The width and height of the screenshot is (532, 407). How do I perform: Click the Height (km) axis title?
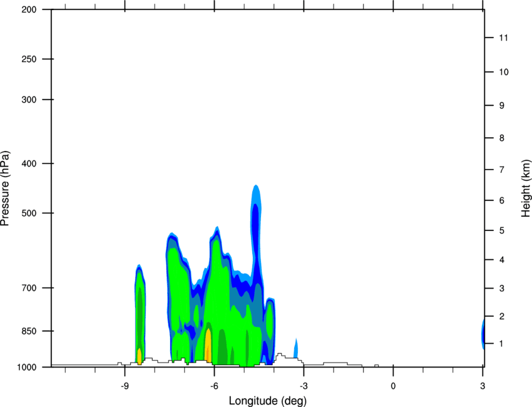tap(526, 188)
